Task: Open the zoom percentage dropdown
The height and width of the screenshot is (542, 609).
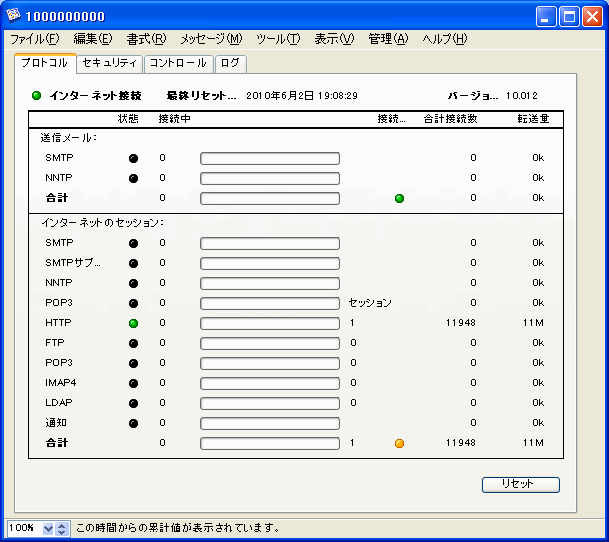Action: click(48, 528)
